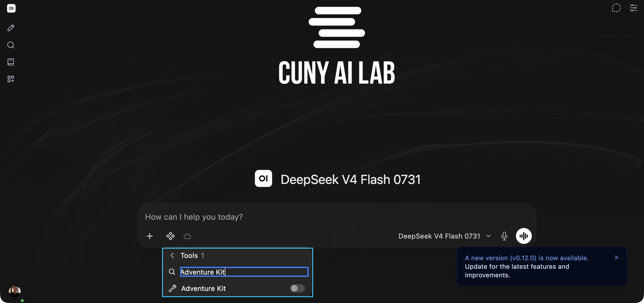Start a new chat with pencil icon
Viewport: 644px width, 303px height.
(11, 28)
